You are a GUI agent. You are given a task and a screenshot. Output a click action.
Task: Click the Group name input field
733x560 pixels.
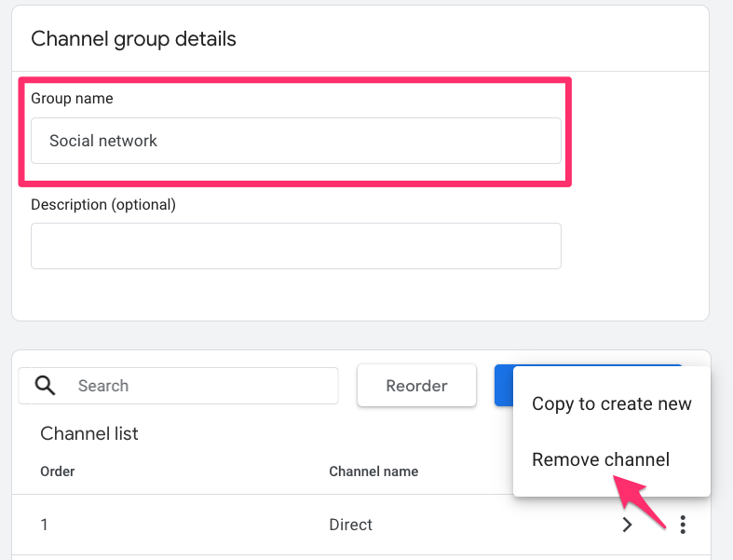tap(295, 141)
